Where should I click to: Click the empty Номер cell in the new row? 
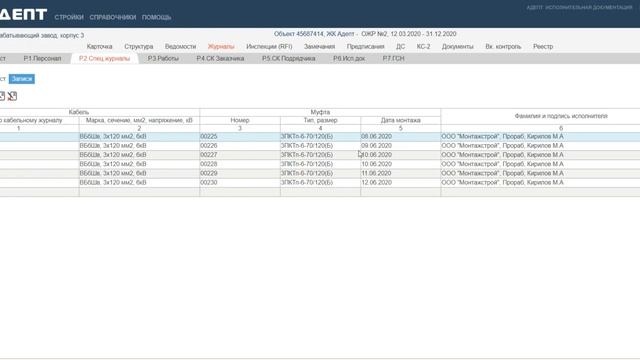(x=240, y=192)
